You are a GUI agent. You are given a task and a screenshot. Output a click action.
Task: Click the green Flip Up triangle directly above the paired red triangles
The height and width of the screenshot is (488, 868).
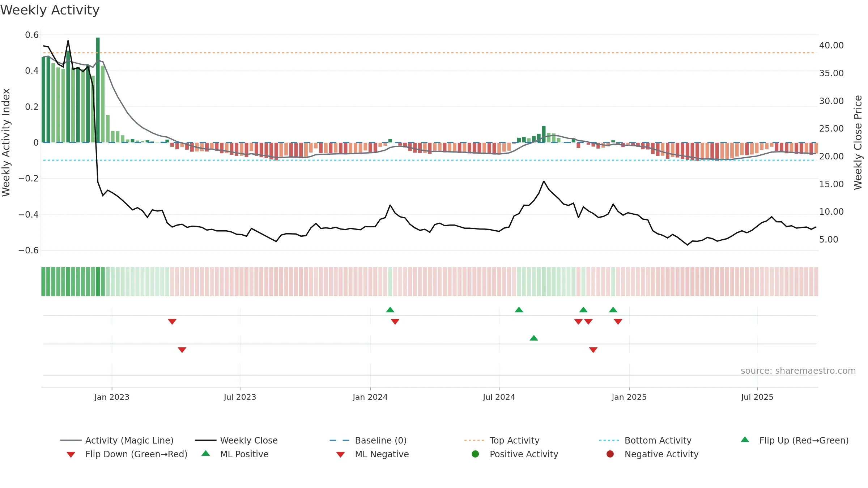coord(583,310)
